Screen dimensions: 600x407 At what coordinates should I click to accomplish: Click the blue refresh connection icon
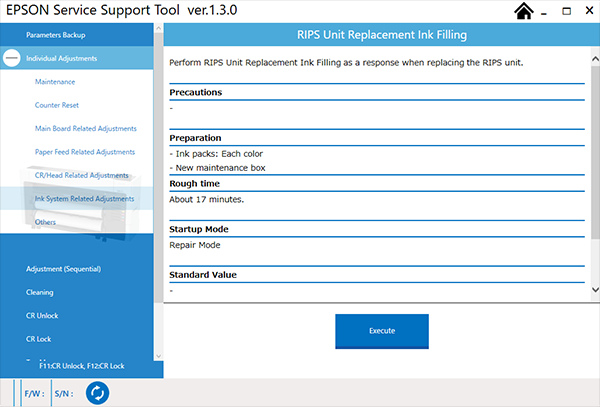point(97,393)
